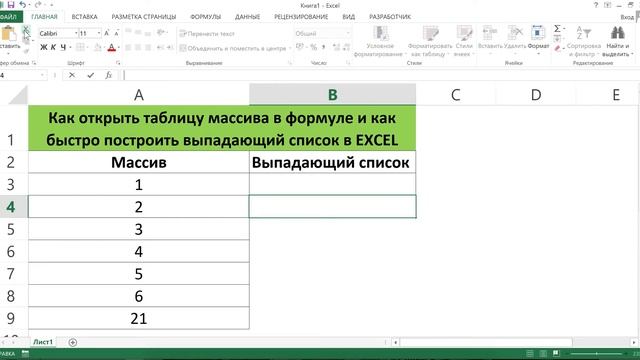Click the borders grid icon
640x360 pixels.
(80, 47)
